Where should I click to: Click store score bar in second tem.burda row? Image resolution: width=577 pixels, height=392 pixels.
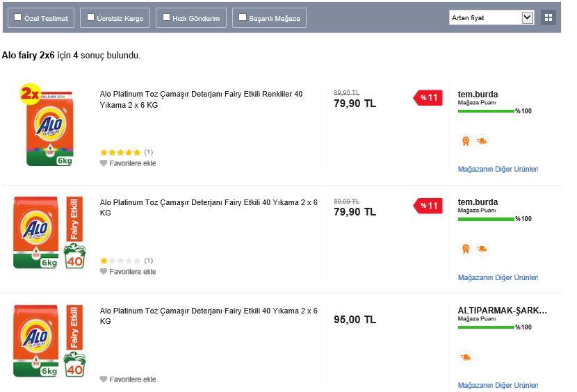pyautogui.click(x=486, y=219)
